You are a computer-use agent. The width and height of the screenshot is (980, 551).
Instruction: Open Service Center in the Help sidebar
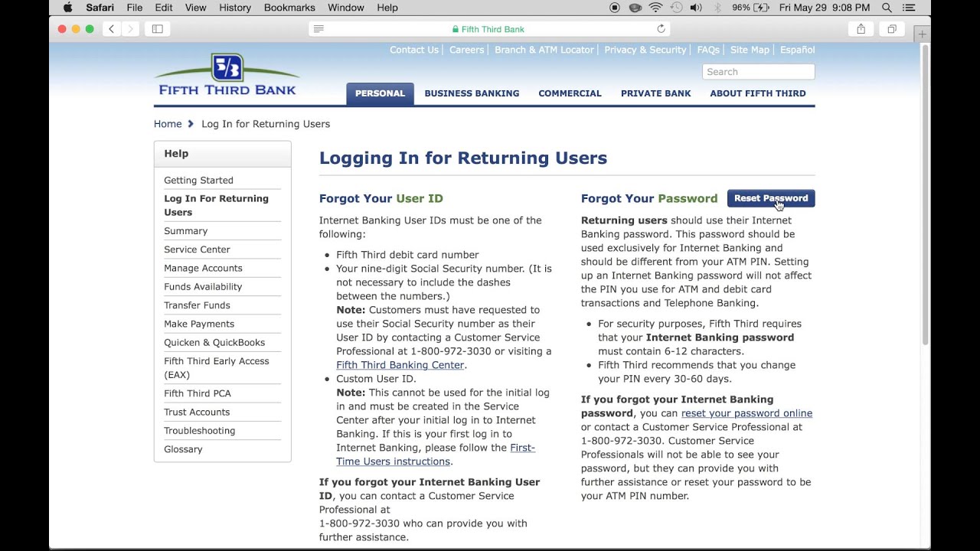(197, 249)
